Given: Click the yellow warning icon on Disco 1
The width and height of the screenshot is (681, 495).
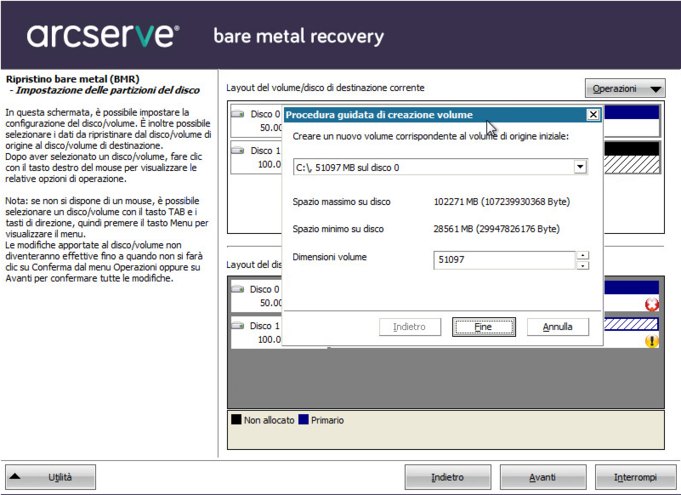Looking at the screenshot, I should click(652, 341).
